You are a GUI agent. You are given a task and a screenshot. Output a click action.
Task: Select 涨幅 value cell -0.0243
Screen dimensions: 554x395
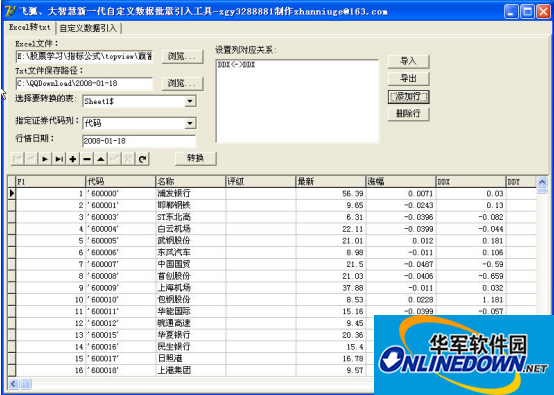click(400, 205)
